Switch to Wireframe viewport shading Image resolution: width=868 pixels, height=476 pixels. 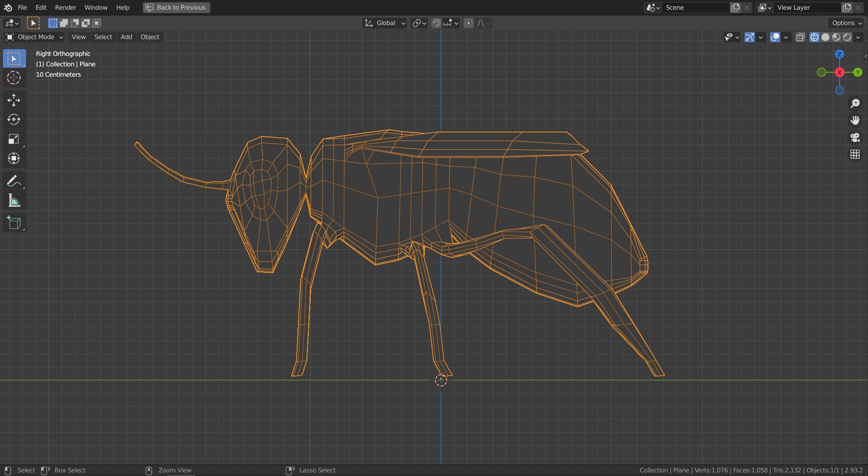[814, 37]
